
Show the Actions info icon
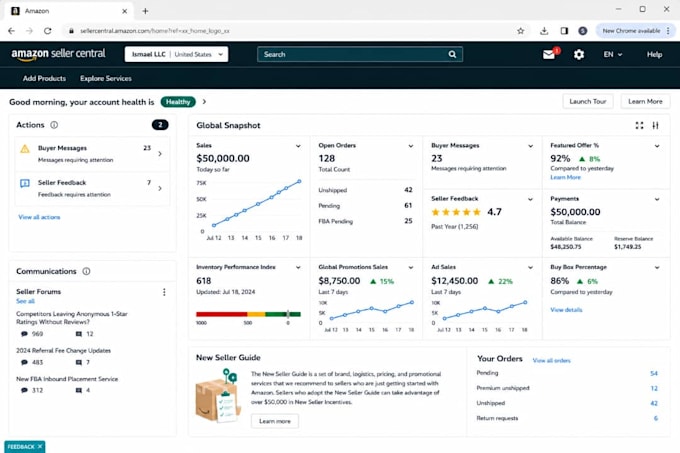(x=54, y=125)
